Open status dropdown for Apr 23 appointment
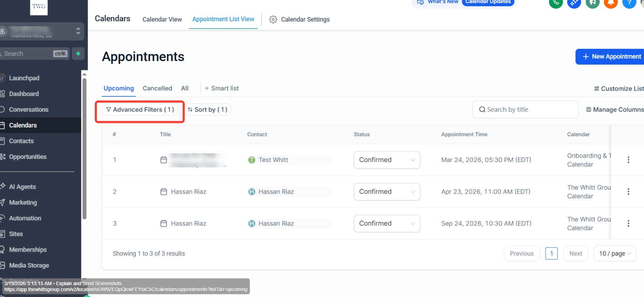 (387, 192)
